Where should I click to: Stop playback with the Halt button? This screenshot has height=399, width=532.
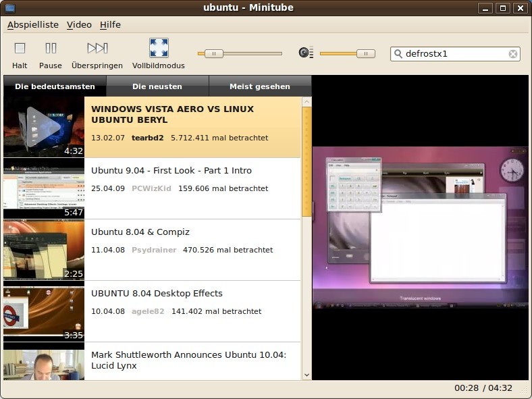click(x=20, y=55)
